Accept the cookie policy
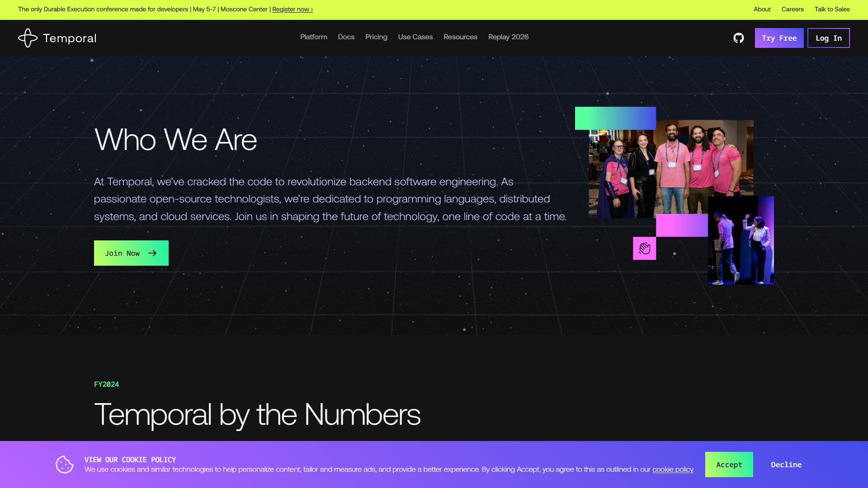This screenshot has height=488, width=868. point(729,465)
